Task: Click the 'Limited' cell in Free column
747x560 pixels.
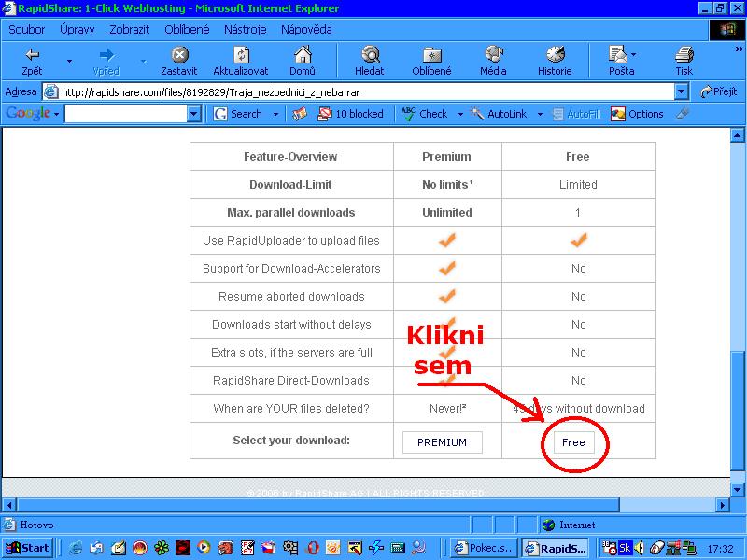Action: click(x=578, y=184)
